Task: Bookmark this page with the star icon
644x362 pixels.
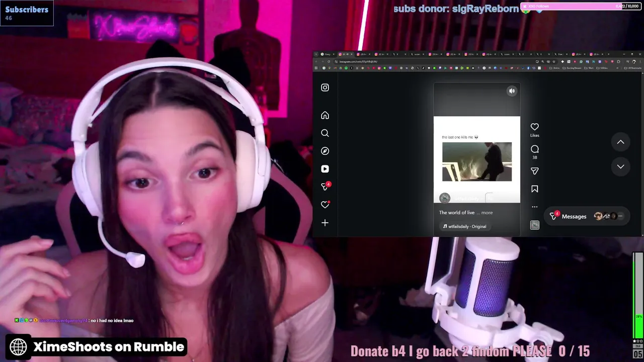Action: coord(554,62)
